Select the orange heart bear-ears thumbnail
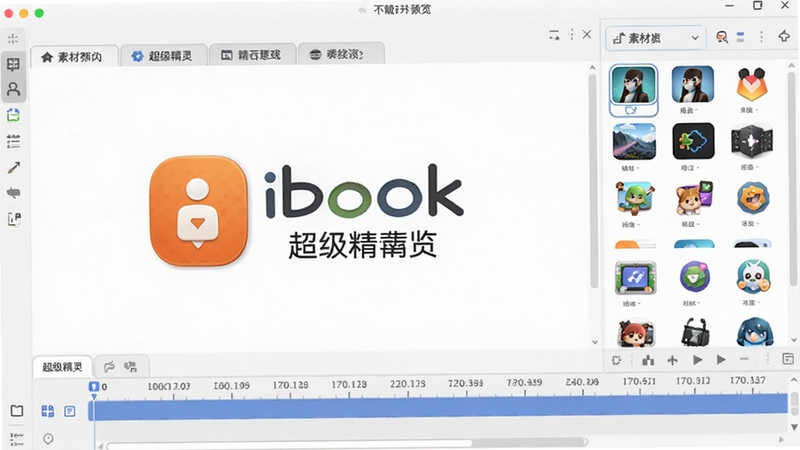The height and width of the screenshot is (450, 800). point(752,85)
